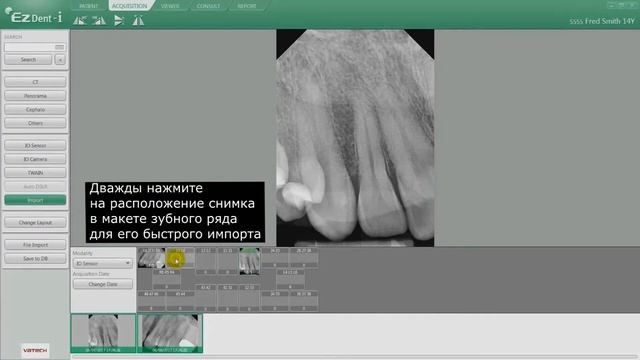Click the Search button

click(x=28, y=60)
